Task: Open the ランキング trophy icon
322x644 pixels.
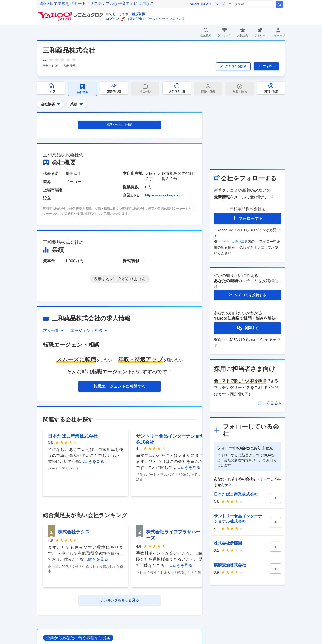Action: [x=224, y=32]
